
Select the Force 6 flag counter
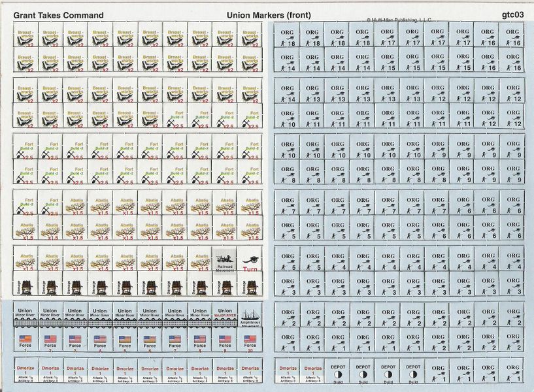(150, 340)
